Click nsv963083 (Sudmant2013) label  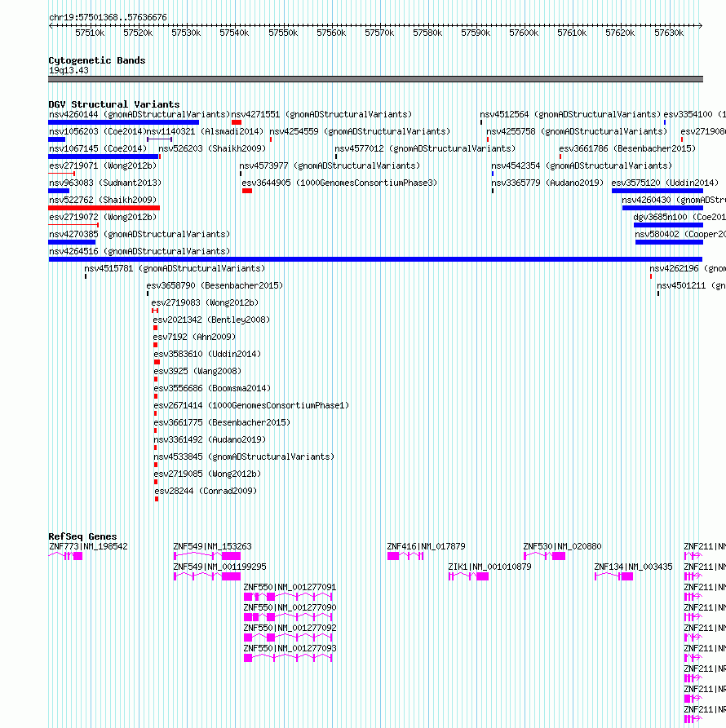coord(105,183)
